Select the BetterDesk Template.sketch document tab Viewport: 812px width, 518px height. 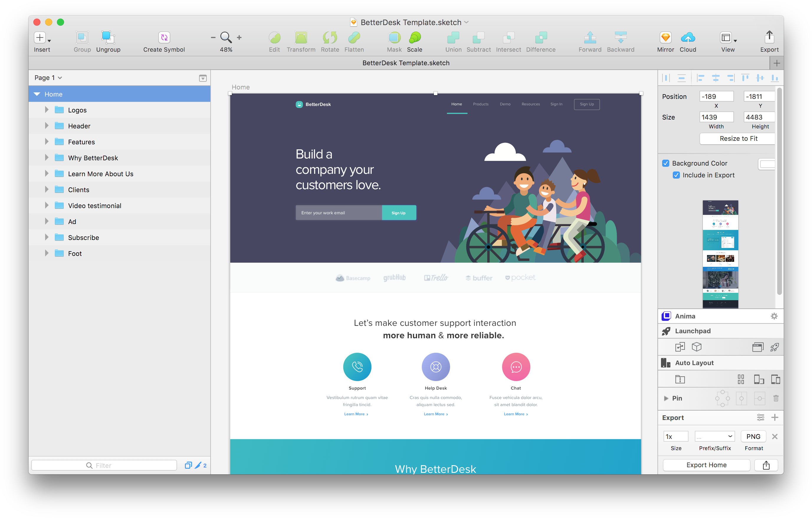click(x=406, y=63)
